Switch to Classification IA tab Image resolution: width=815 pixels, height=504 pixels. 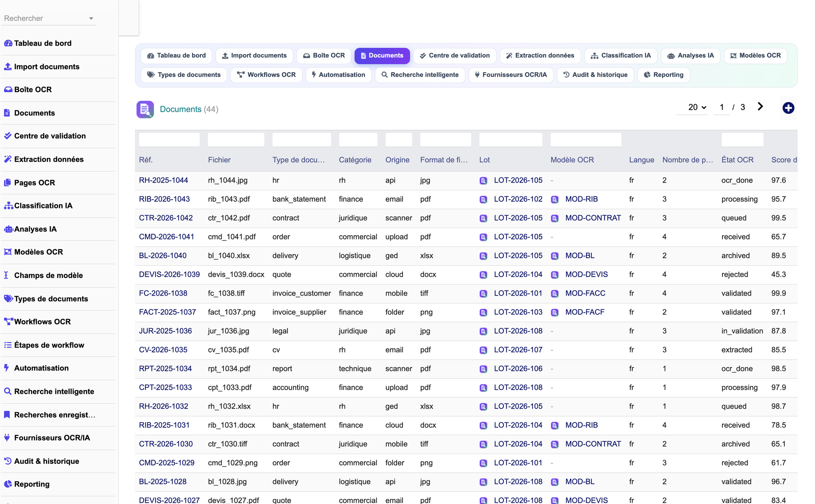[621, 56]
